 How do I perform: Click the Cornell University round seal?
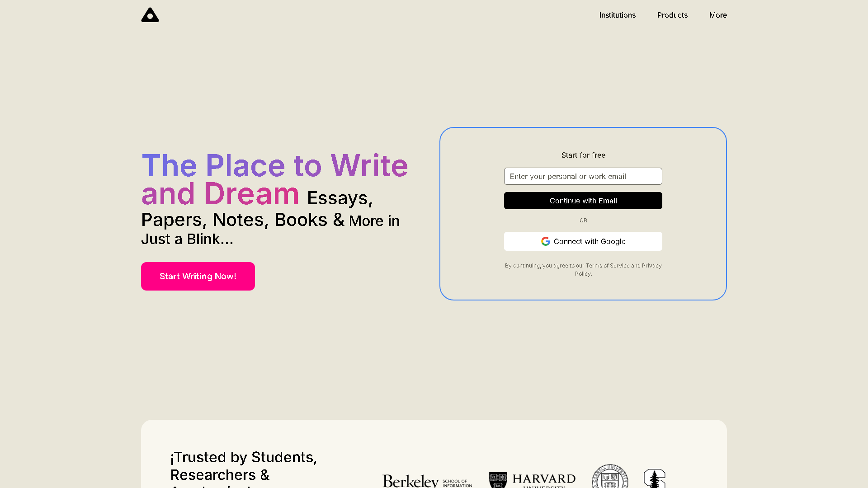point(610,478)
